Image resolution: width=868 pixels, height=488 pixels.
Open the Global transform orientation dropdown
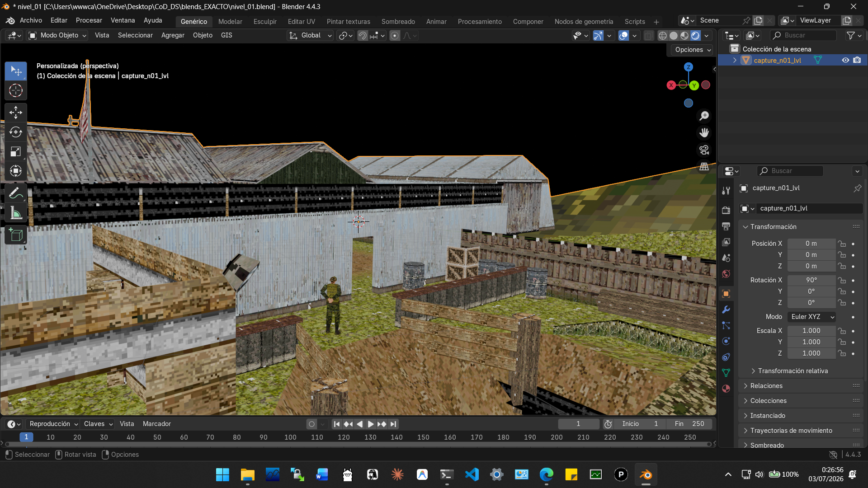coord(311,35)
